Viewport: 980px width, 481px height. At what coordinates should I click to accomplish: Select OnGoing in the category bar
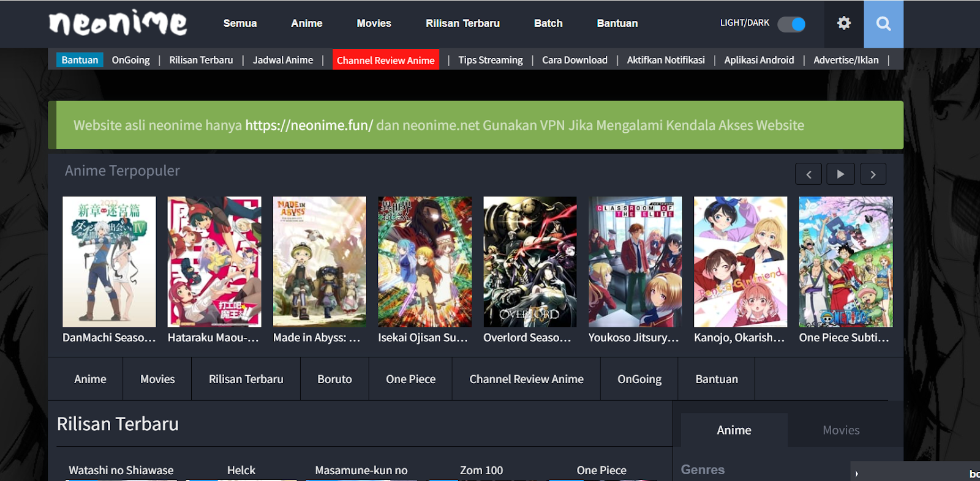point(639,379)
